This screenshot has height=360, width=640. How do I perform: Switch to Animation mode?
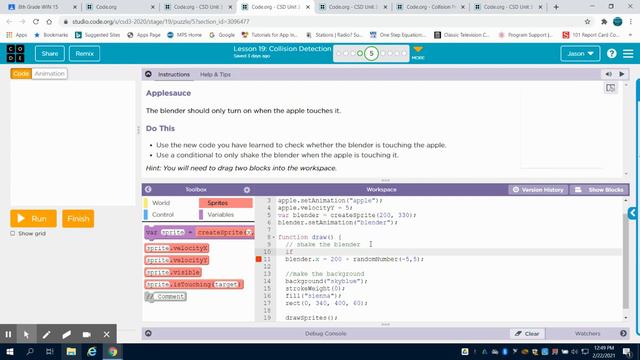[x=49, y=73]
